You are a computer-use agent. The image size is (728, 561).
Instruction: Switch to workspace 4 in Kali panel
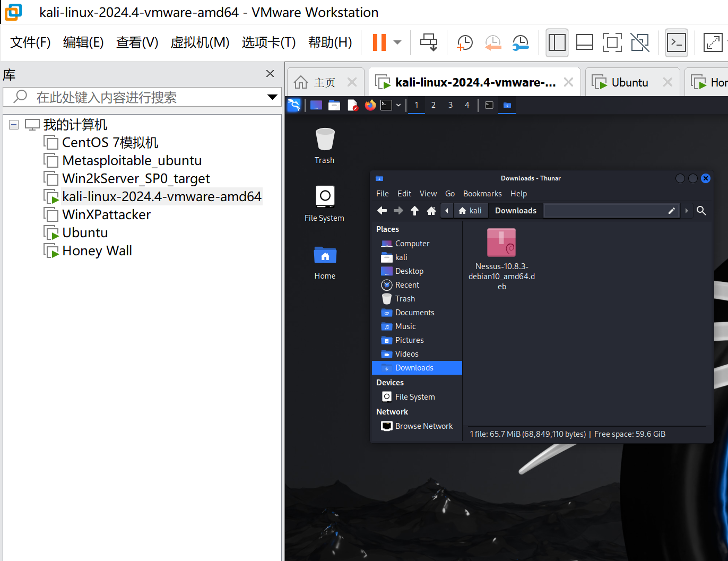click(x=467, y=105)
